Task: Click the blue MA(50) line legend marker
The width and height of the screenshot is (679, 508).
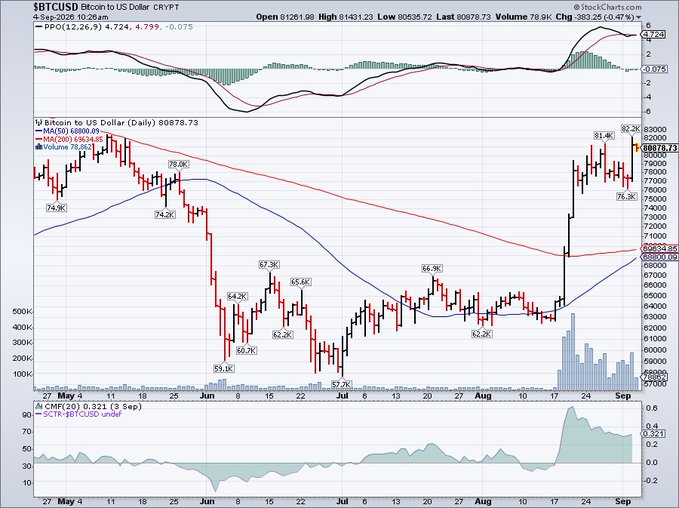Action: point(39,131)
